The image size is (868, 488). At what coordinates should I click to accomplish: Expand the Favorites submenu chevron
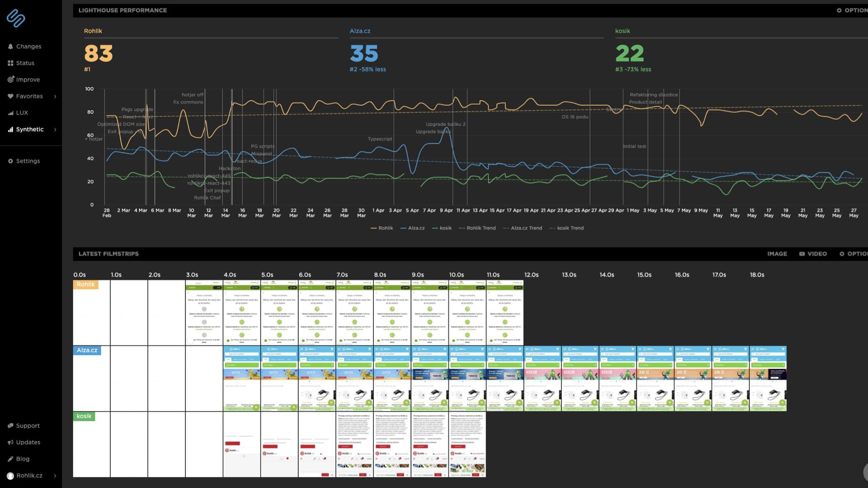tap(55, 96)
